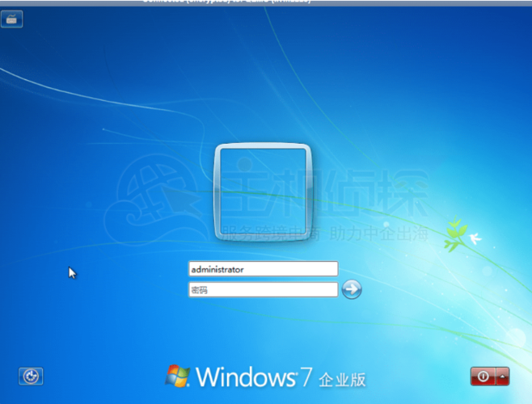
Task: Click the green leaves beside the bird
Action: pyautogui.click(x=454, y=234)
